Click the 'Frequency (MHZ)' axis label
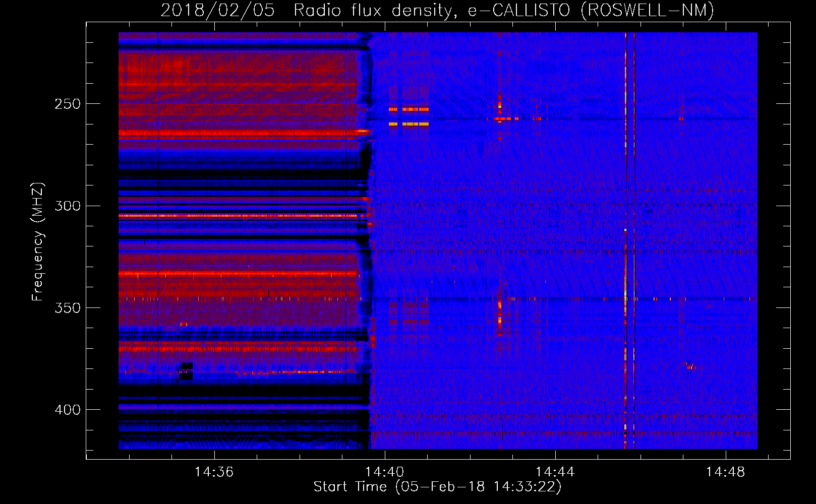Image resolution: width=816 pixels, height=504 pixels. [x=38, y=242]
